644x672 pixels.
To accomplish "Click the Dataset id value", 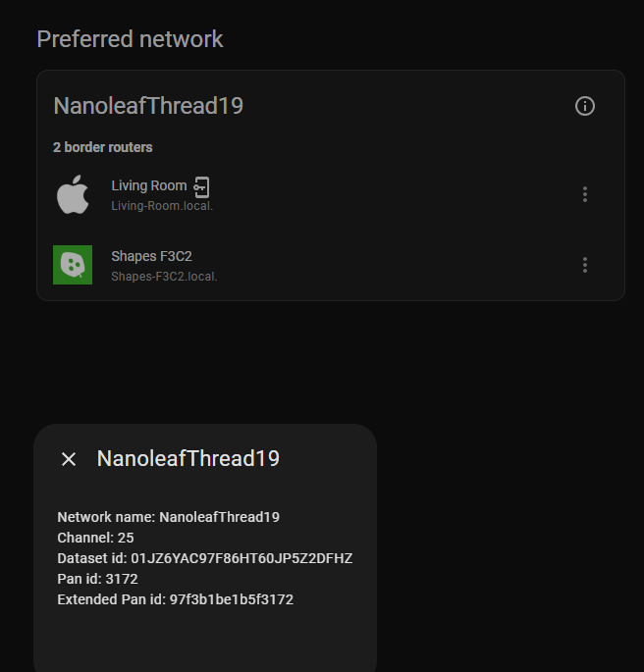I will point(241,558).
